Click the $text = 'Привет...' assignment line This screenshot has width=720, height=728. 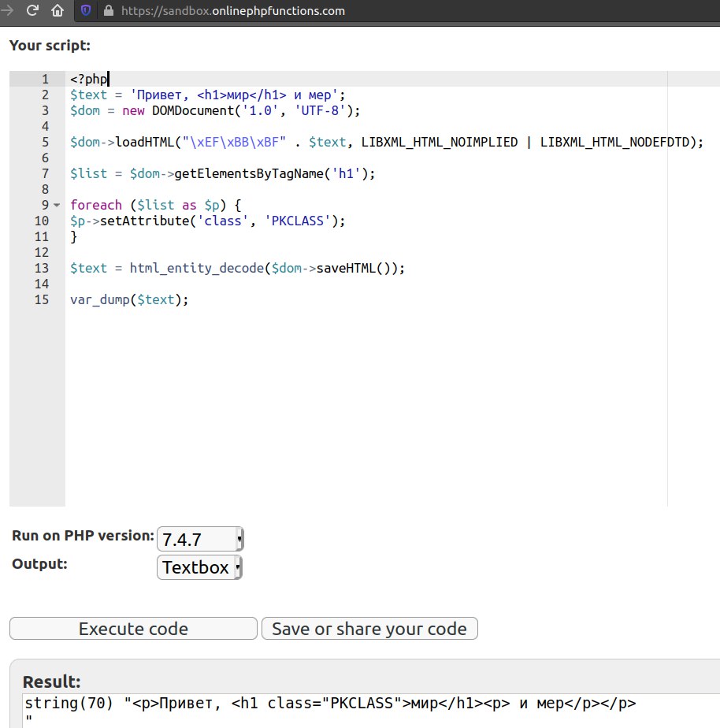(207, 95)
